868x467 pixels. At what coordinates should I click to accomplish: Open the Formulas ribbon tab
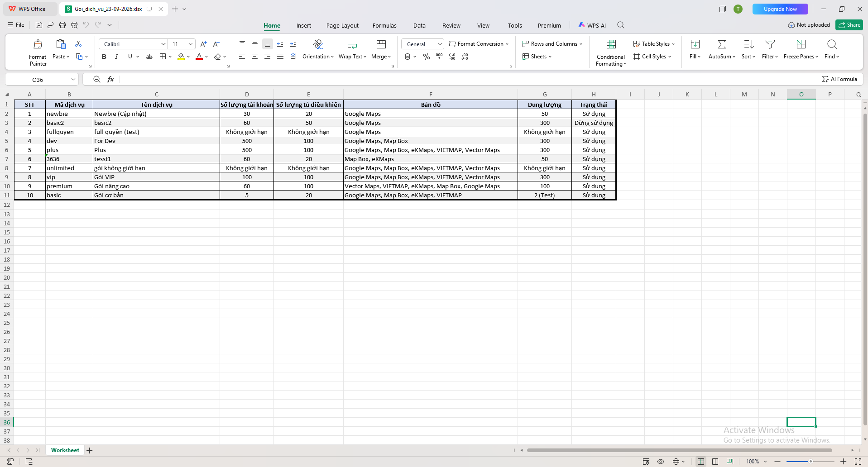[x=384, y=25]
